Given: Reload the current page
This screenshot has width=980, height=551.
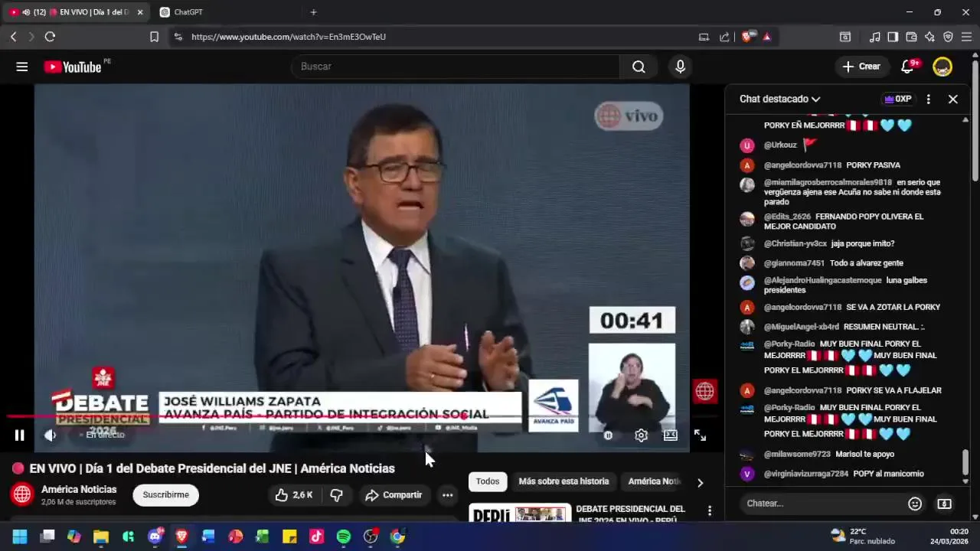Looking at the screenshot, I should click(x=50, y=37).
